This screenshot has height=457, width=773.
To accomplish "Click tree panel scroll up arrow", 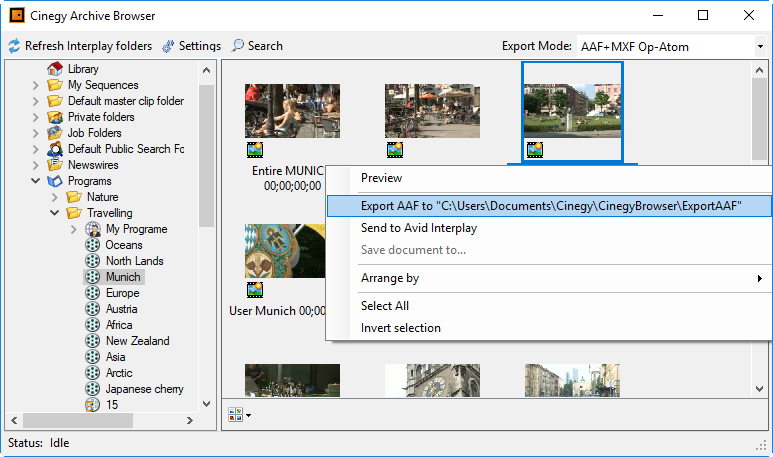I will pos(207,70).
